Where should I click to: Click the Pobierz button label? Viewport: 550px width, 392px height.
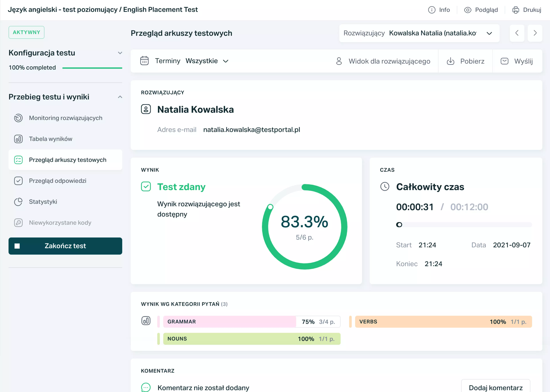click(x=472, y=61)
